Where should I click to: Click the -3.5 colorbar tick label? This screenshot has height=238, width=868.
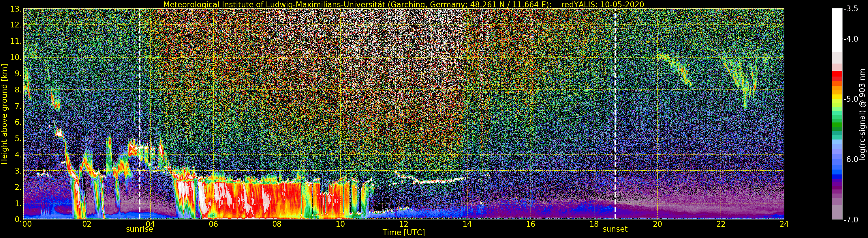(x=851, y=9)
